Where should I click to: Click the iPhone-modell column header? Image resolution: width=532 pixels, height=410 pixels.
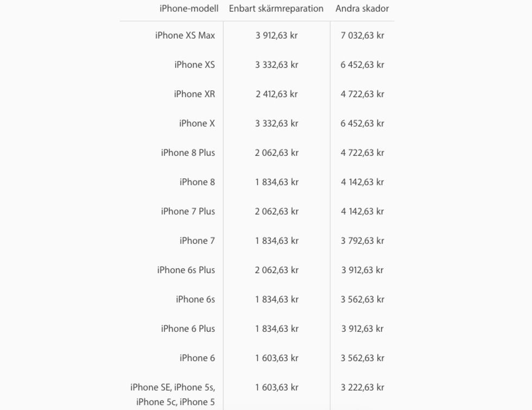(x=189, y=9)
